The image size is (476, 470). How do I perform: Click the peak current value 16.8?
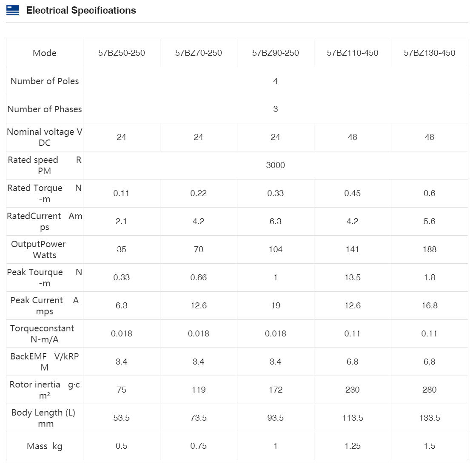430,306
